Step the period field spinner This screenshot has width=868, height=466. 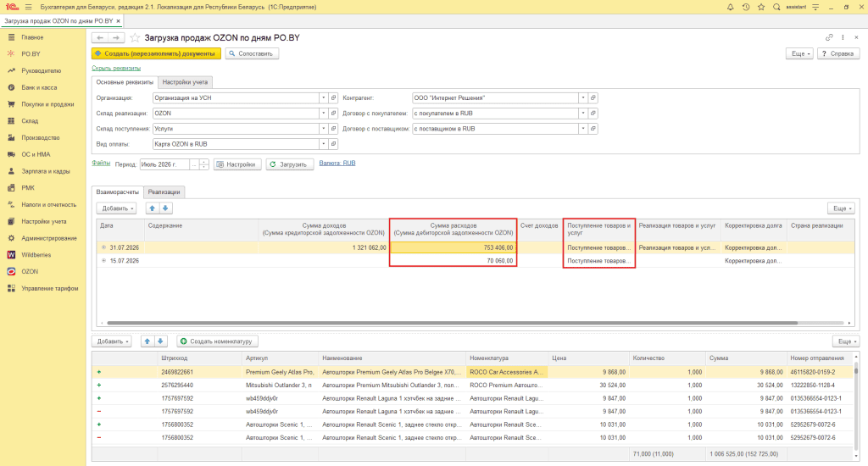tap(203, 164)
